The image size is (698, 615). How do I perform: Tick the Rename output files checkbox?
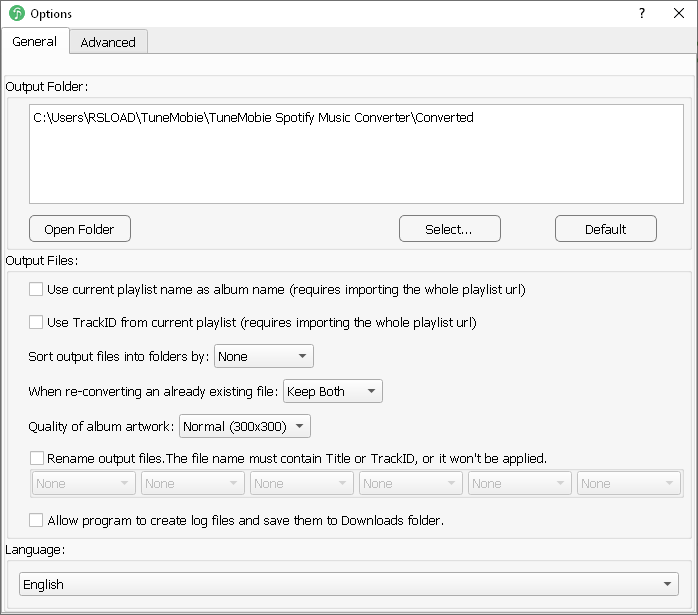(x=37, y=458)
